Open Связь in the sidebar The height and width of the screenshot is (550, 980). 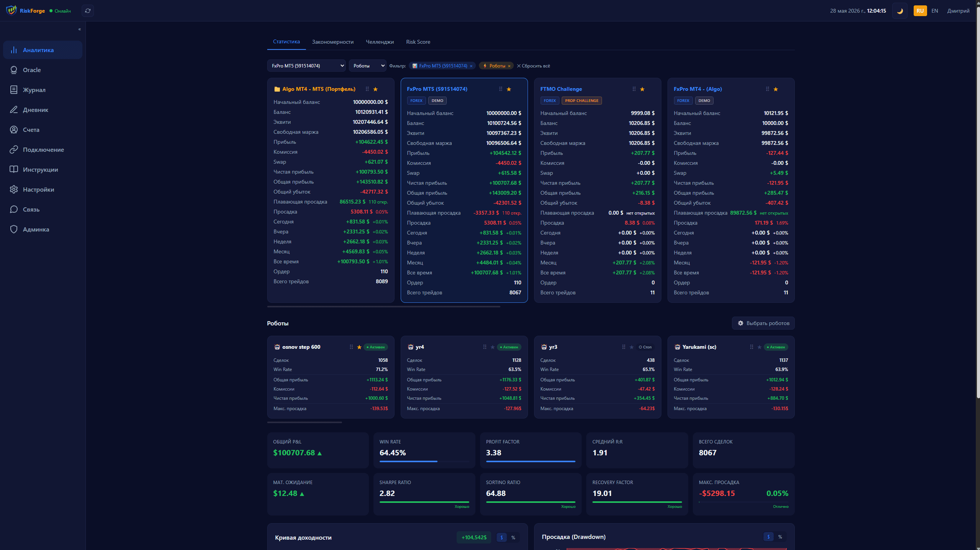(43, 209)
